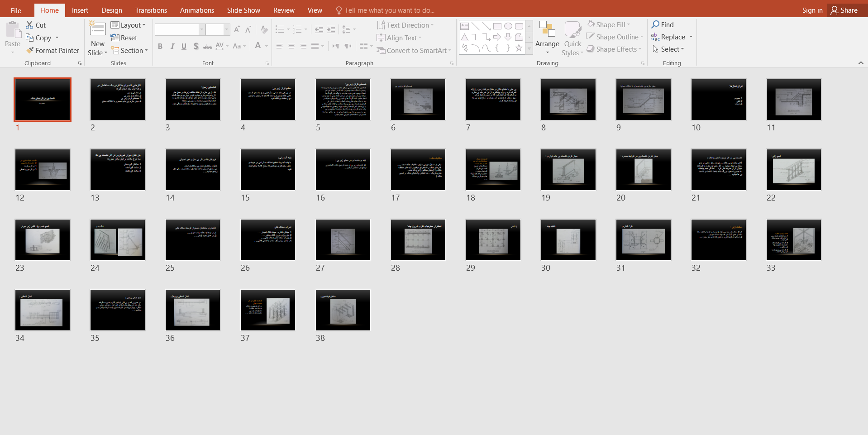Click the Sign in link

[812, 10]
